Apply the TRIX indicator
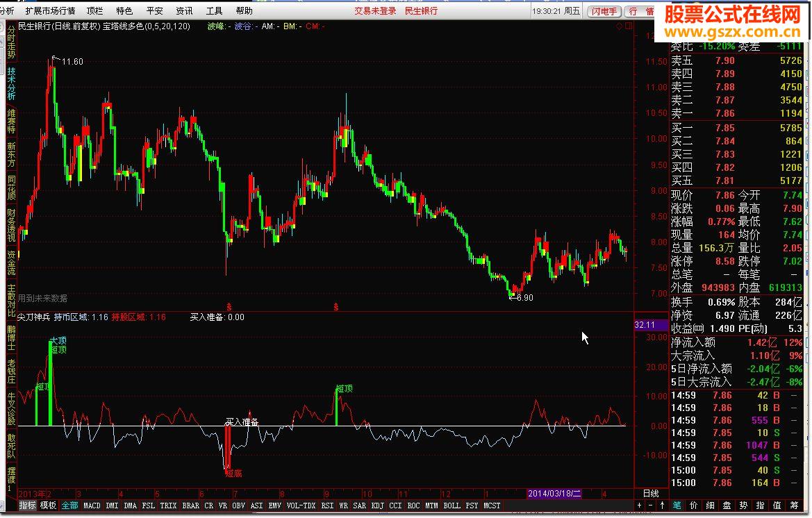 pyautogui.click(x=168, y=505)
